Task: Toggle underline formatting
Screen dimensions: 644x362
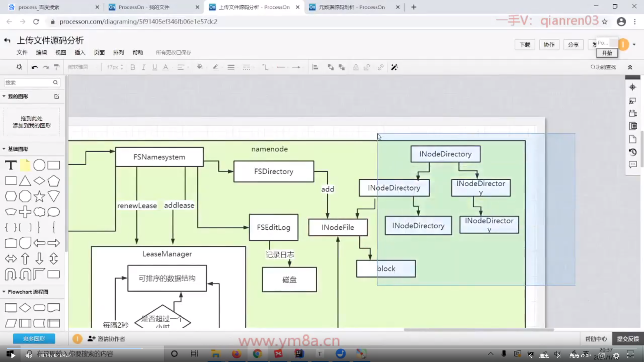Action: [155, 67]
